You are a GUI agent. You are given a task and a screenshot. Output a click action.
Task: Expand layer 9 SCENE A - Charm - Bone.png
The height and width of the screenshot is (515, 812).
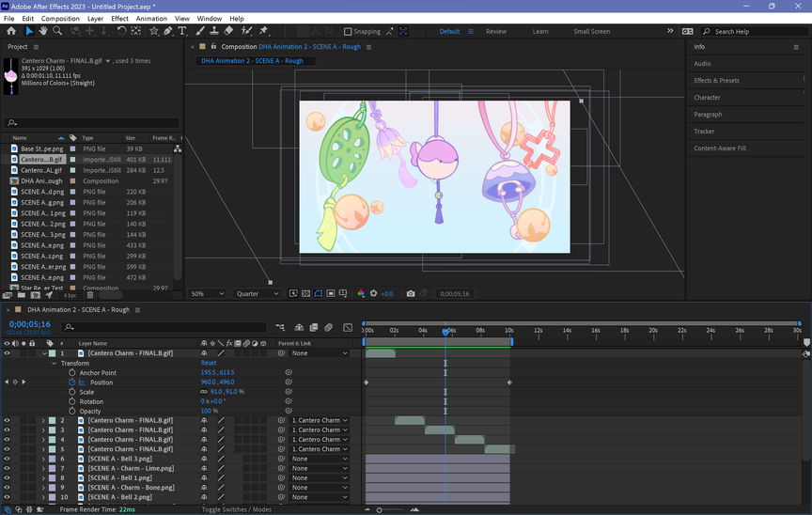pos(44,488)
